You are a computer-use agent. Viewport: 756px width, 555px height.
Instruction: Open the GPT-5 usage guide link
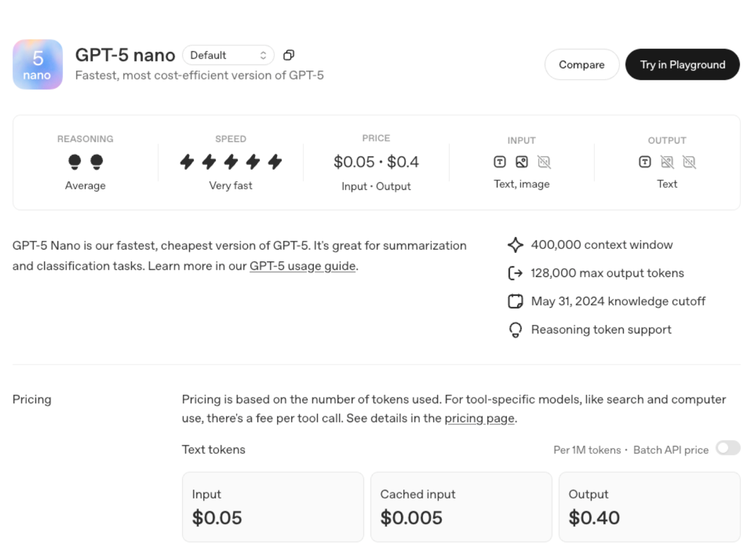[302, 266]
